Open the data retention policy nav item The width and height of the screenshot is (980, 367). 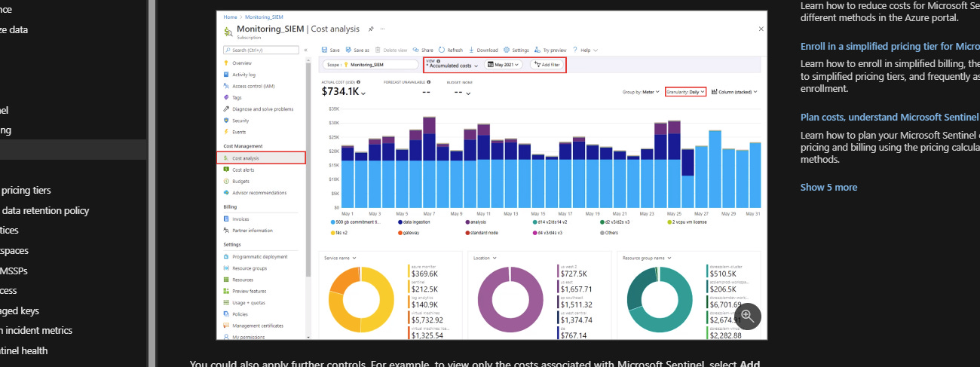pyautogui.click(x=45, y=210)
